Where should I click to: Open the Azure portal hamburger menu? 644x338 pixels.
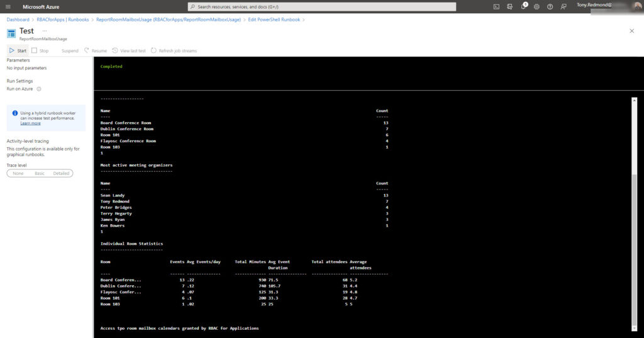[8, 7]
